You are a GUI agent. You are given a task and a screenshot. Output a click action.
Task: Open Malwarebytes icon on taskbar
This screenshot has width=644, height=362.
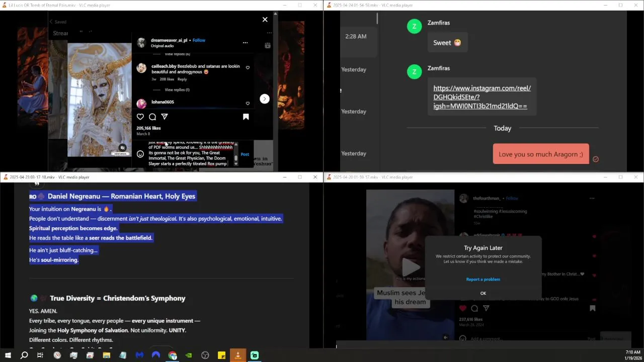point(140,355)
